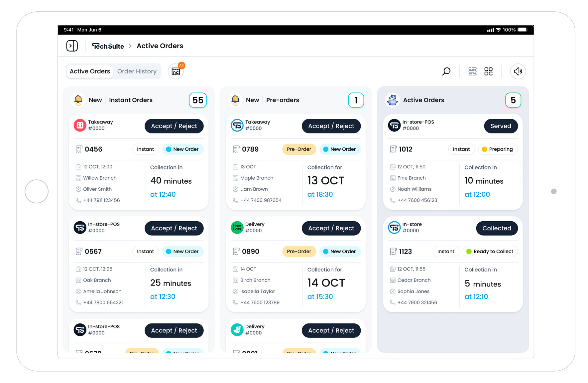Click the cooking pot icon beside Active Orders

(x=393, y=100)
